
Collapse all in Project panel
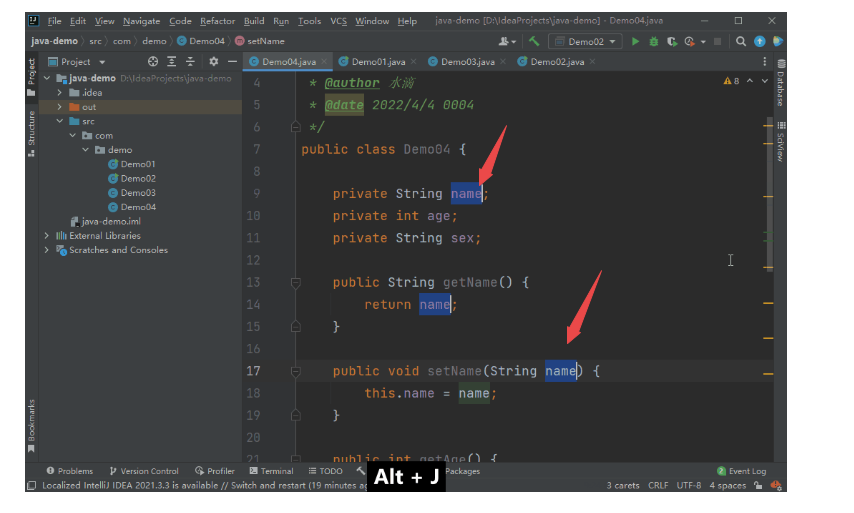coord(190,62)
